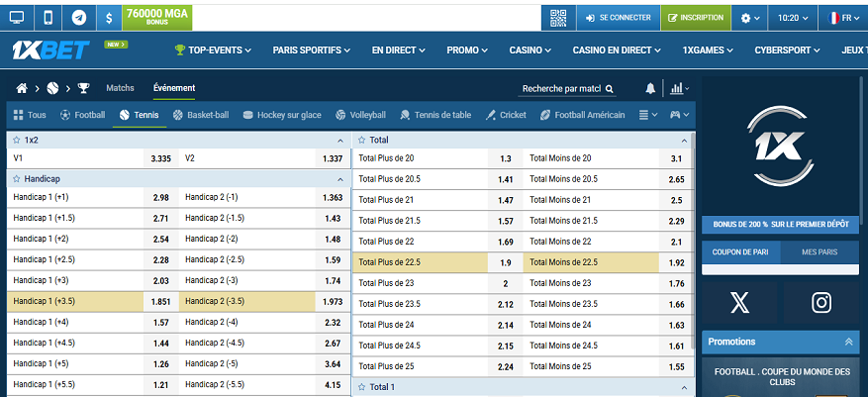Select Total Moins de 25 odds 1.55

(x=676, y=366)
